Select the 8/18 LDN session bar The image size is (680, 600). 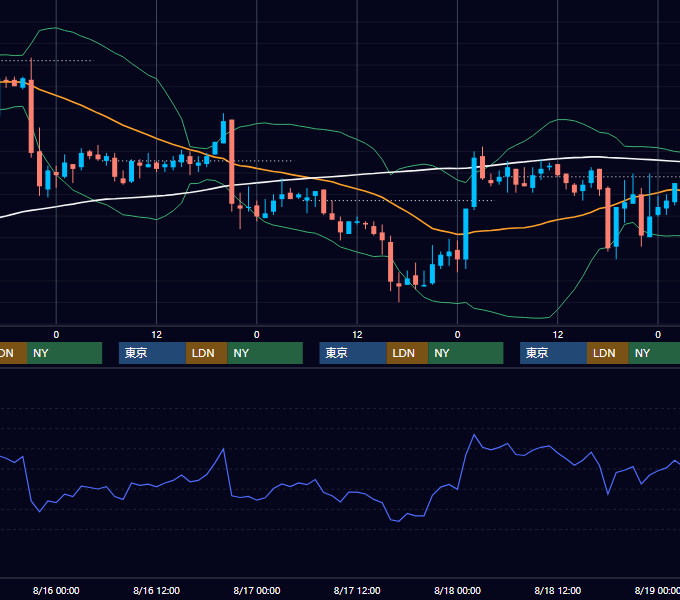(x=608, y=353)
